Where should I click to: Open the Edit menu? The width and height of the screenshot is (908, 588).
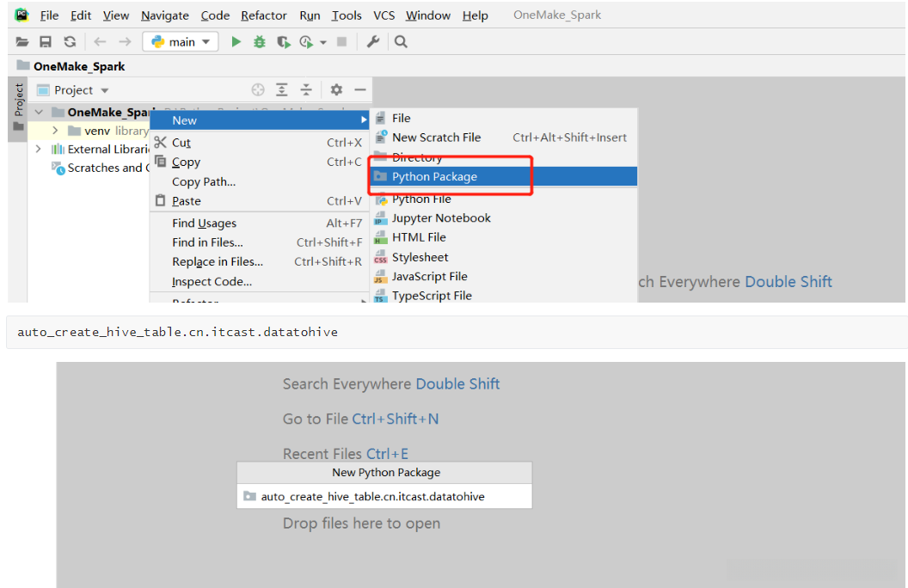[81, 15]
